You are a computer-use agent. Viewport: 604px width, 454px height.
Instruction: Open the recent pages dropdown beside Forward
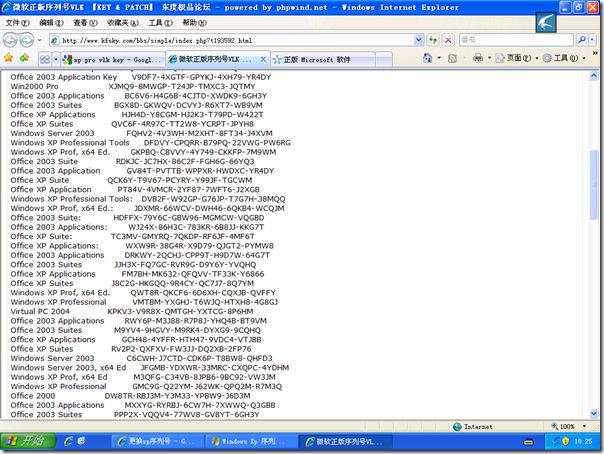(39, 40)
